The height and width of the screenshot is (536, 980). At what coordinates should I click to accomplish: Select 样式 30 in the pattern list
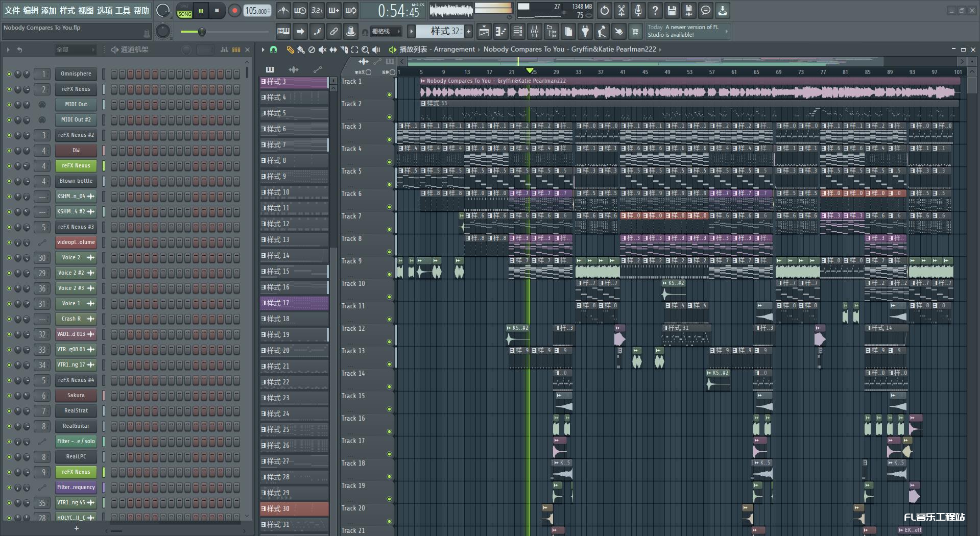click(294, 509)
